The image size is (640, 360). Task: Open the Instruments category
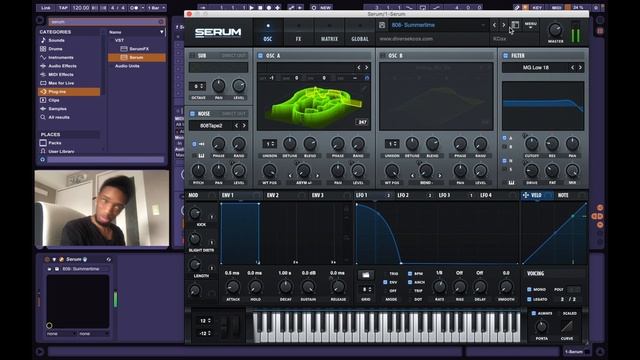61,58
